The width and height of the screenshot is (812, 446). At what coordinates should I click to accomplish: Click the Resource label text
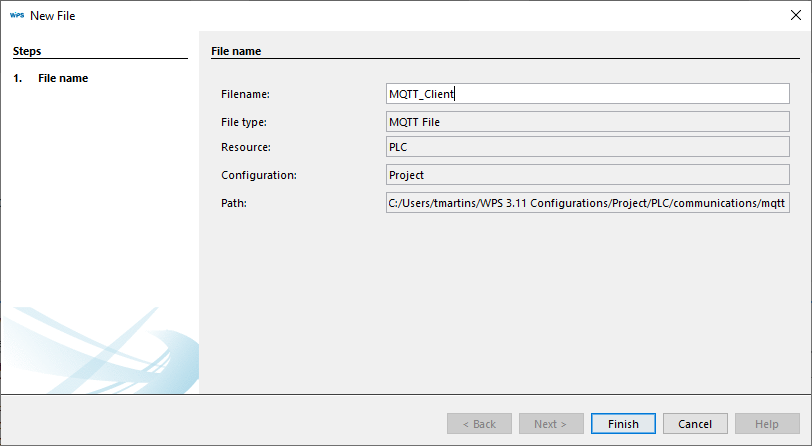point(245,148)
